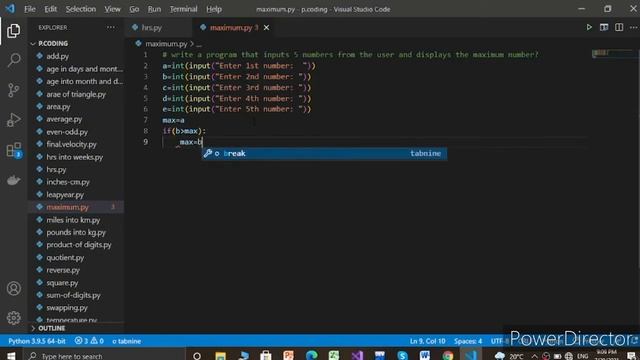Viewport: 640px width, 360px height.
Task: Open average.py file
Action: tap(64, 119)
